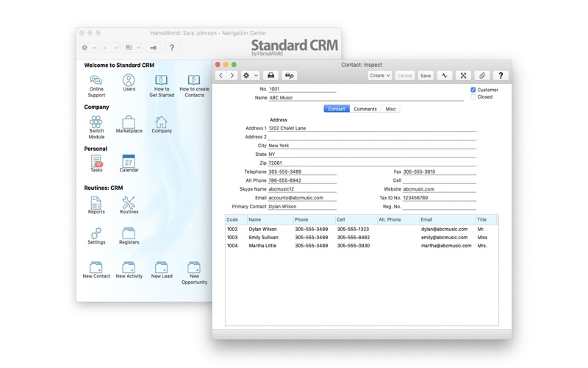Switch to the Misc tab
The height and width of the screenshot is (368, 588).
coord(390,109)
